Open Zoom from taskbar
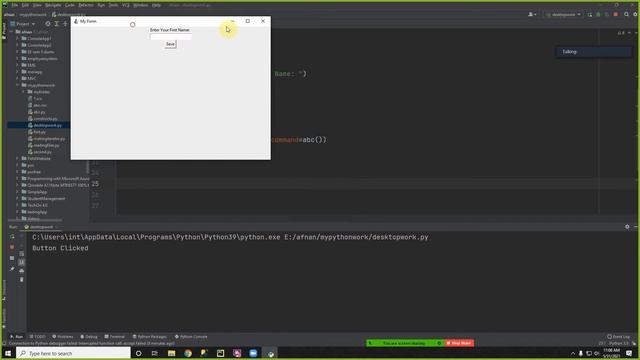The width and height of the screenshot is (640, 360). pos(253,353)
